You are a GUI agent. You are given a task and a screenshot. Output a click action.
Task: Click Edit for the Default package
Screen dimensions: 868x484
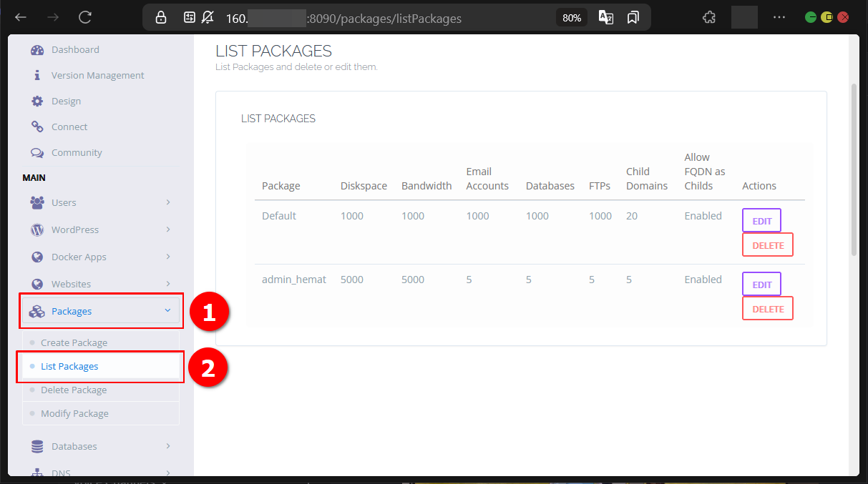(761, 221)
